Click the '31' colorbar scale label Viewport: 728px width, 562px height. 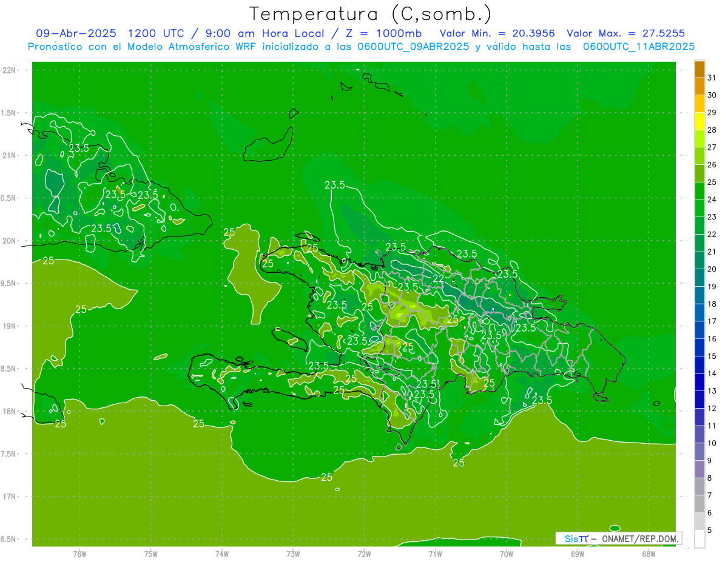click(x=712, y=78)
